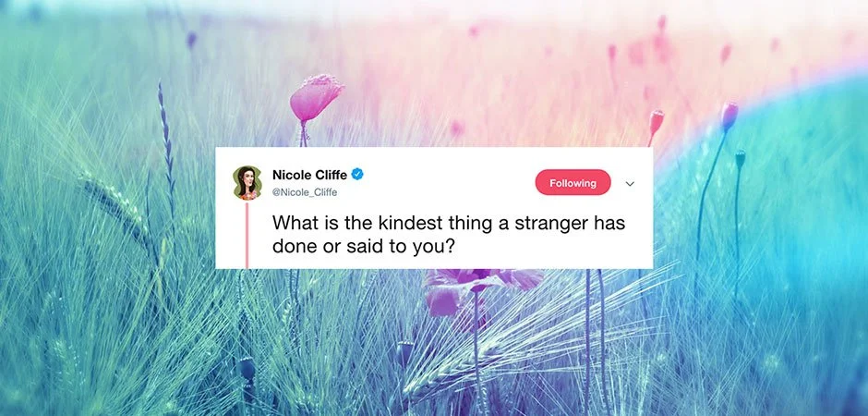
Task: Toggle the pink Following button
Action: [573, 183]
